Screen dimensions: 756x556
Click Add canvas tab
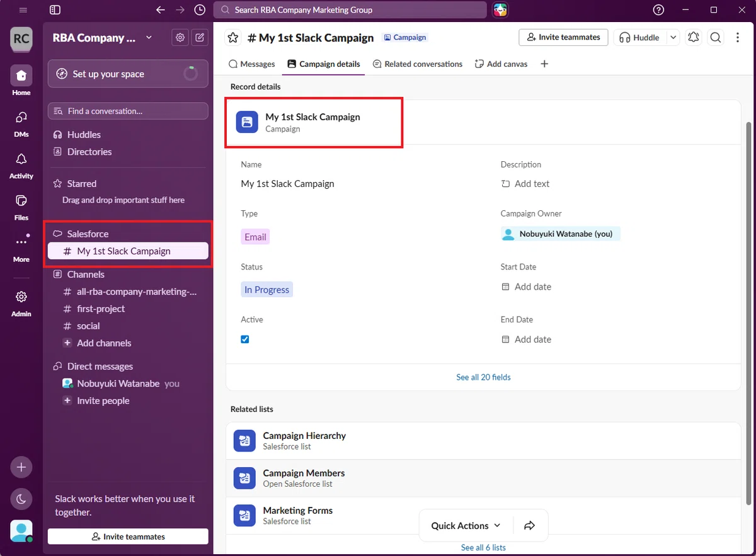click(501, 64)
